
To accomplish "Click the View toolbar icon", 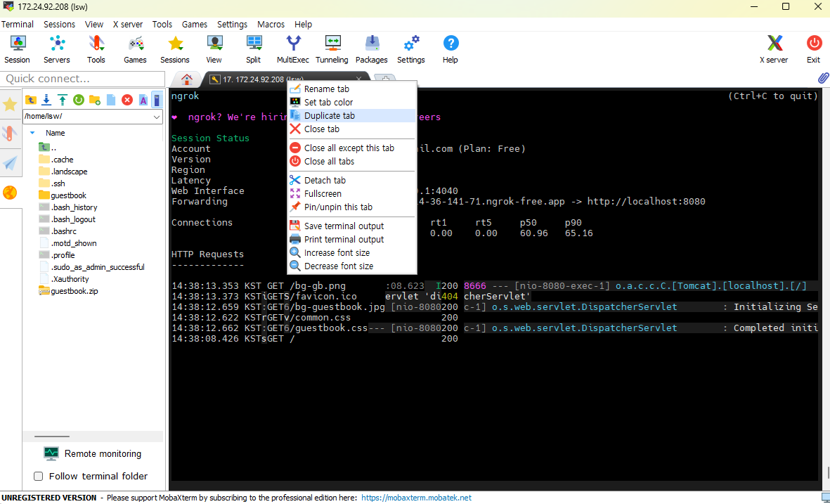I will [x=214, y=49].
